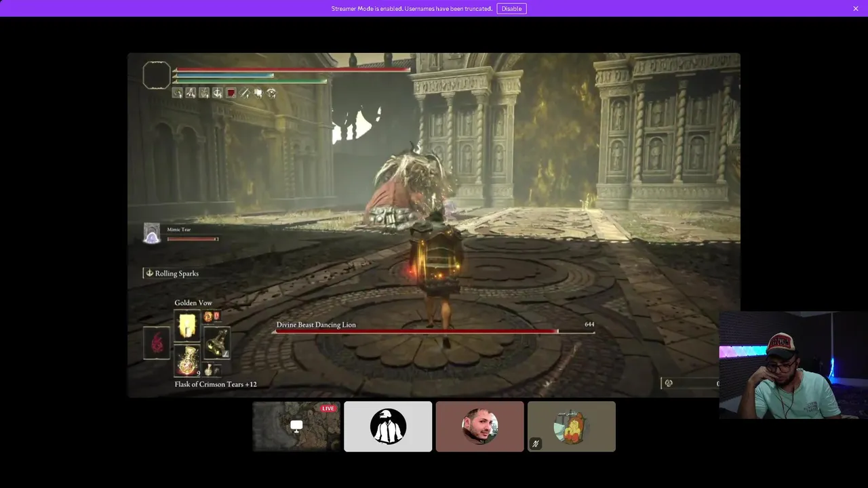Image resolution: width=868 pixels, height=488 pixels.
Task: Click the damage number 644
Action: [589, 325]
